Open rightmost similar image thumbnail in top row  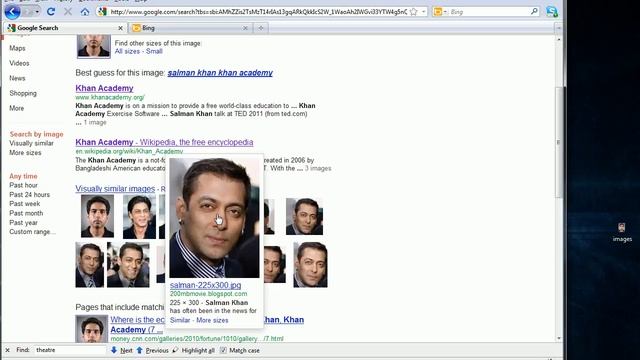point(304,216)
